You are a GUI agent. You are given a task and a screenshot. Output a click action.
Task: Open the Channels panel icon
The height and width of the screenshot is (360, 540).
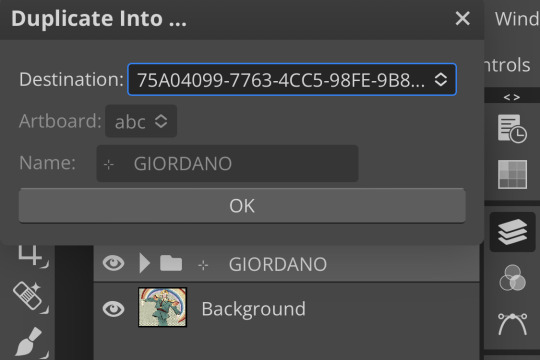click(x=512, y=278)
